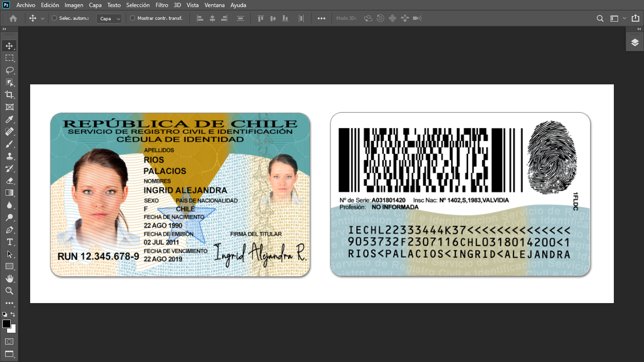Screen dimensions: 644x362
Task: Enable Mostrar contr. transf. checkbox
Action: (132, 18)
